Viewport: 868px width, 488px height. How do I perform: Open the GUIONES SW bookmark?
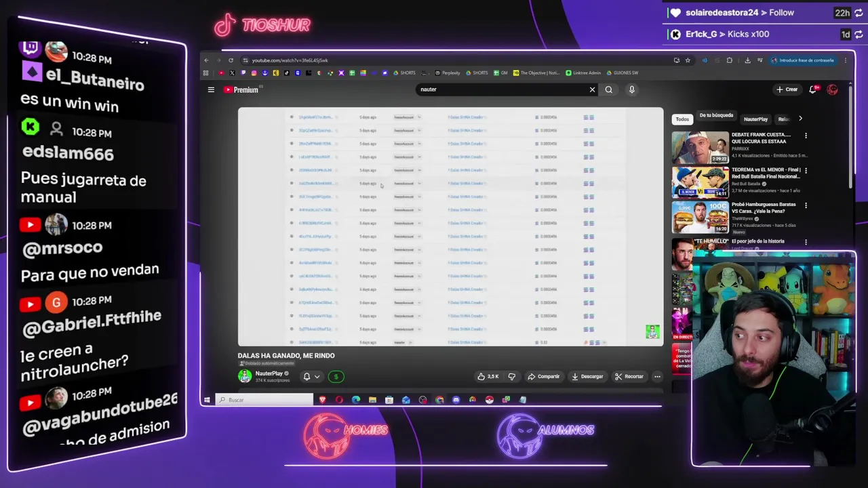pos(623,73)
